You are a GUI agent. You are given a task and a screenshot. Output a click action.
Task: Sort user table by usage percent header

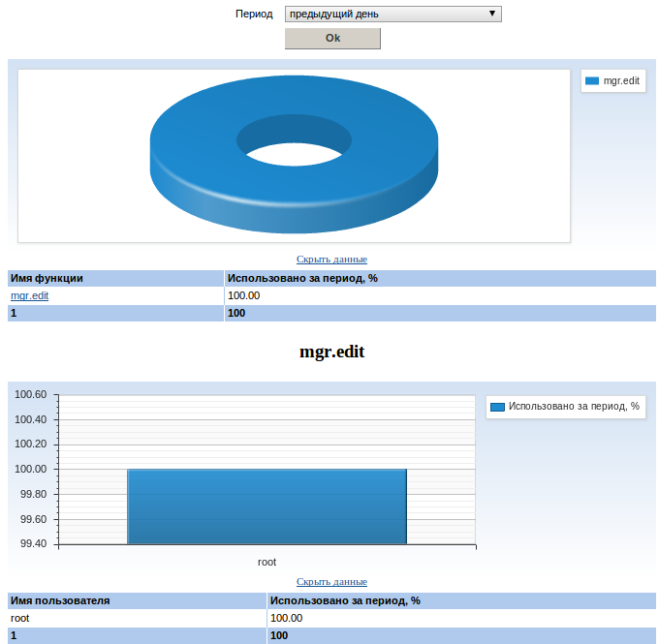(x=344, y=600)
